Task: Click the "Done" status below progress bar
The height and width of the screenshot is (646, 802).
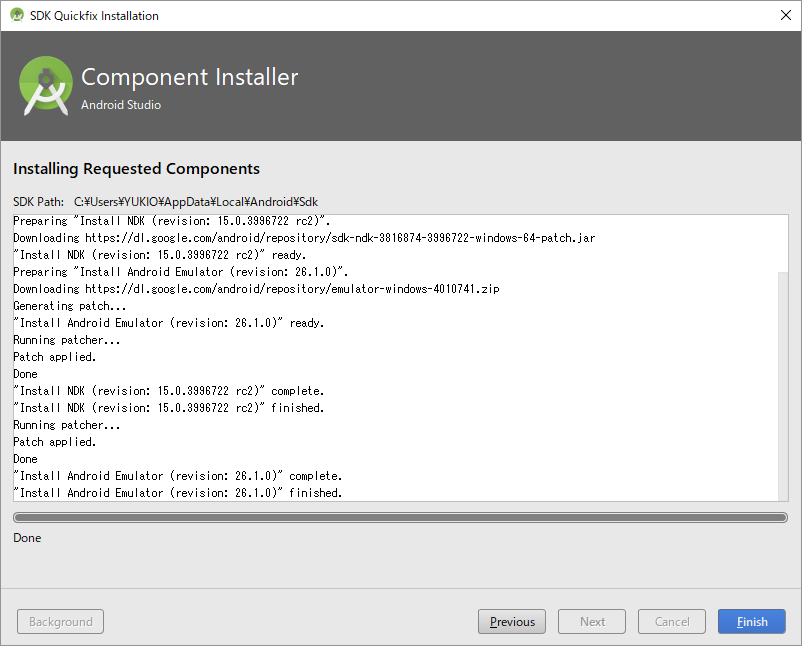Action: (27, 538)
